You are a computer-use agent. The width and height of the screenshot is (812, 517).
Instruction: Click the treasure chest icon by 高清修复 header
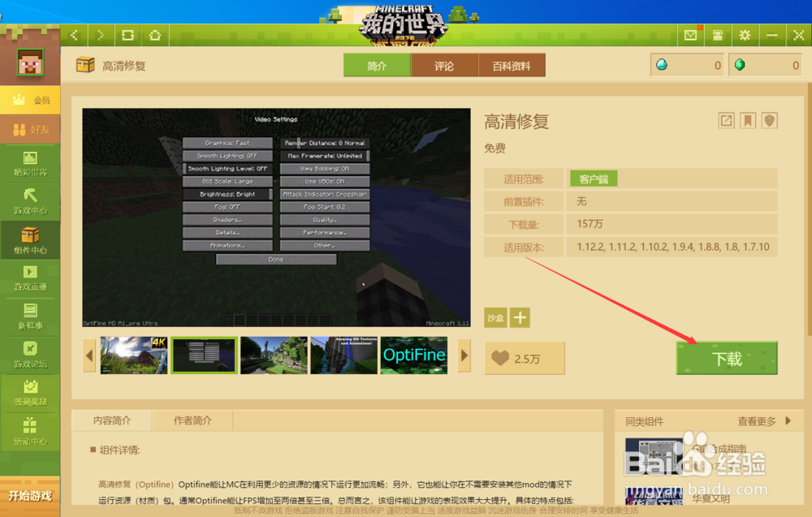(x=85, y=65)
